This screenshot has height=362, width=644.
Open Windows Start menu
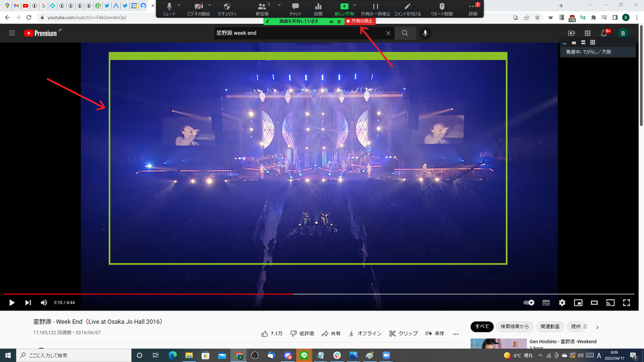pyautogui.click(x=8, y=355)
